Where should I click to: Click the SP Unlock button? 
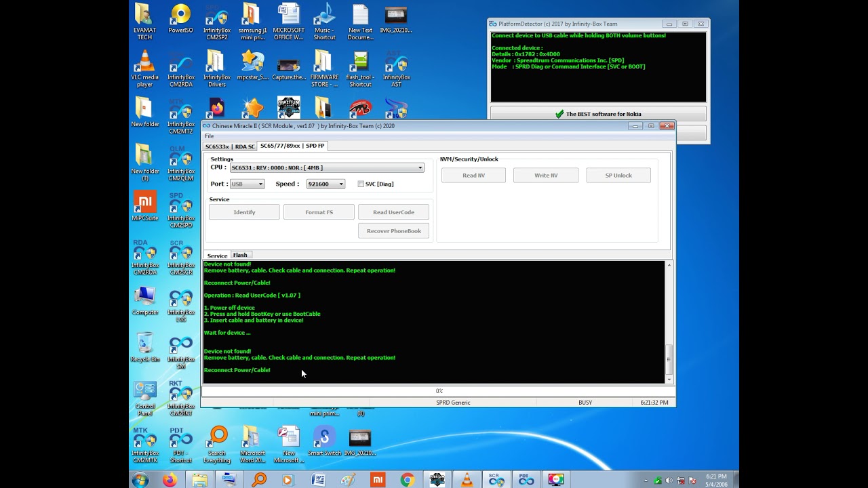(618, 176)
